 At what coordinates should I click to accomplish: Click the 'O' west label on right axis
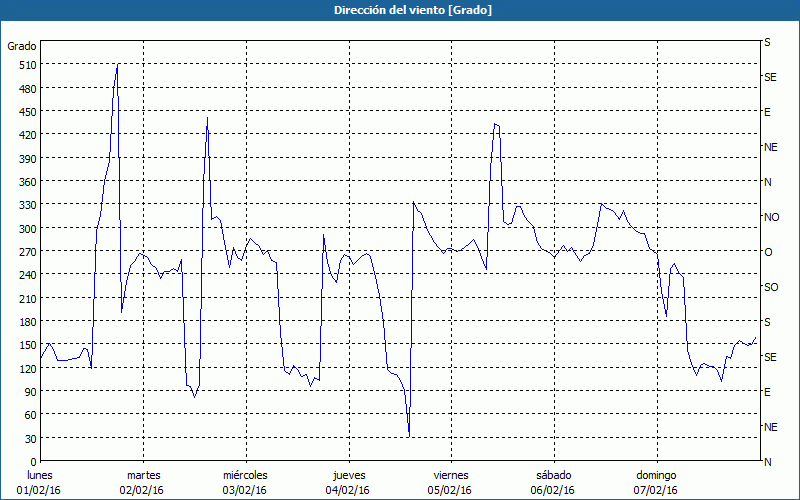pyautogui.click(x=768, y=252)
